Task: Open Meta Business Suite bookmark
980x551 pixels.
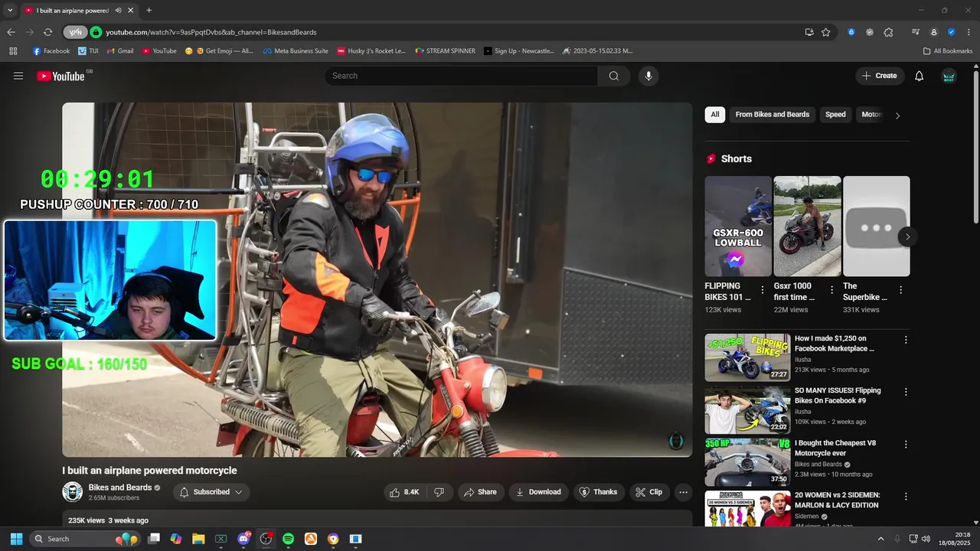Action: pyautogui.click(x=296, y=51)
